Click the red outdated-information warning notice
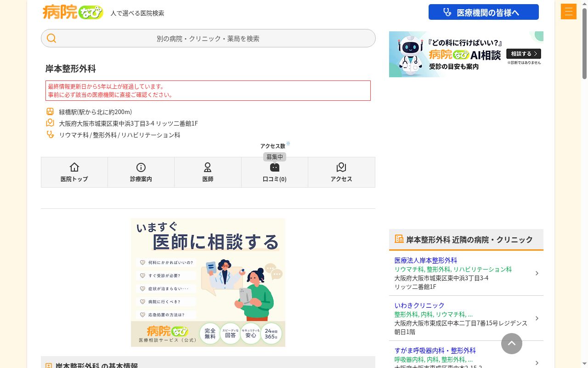Viewport: 588px width, 368px height. (x=208, y=91)
